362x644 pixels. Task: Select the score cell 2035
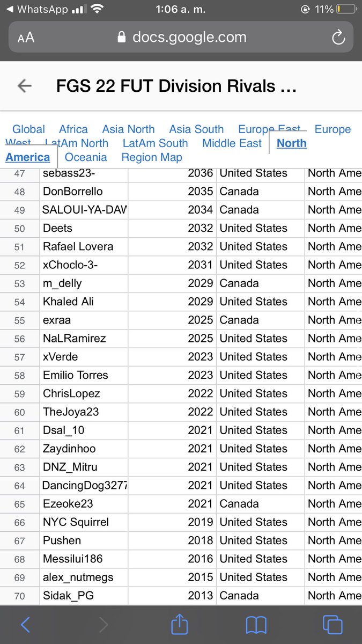point(172,192)
